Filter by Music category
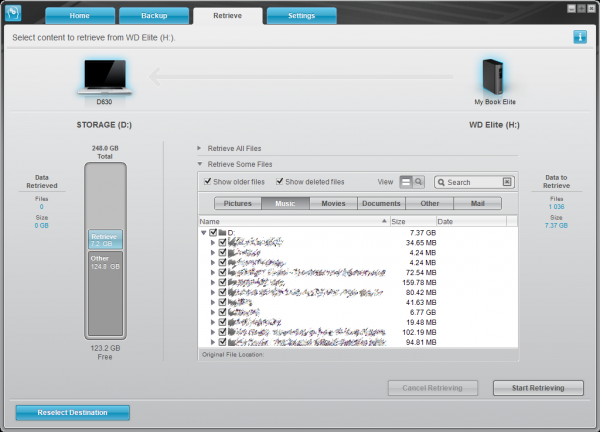The image size is (600, 432). (285, 203)
